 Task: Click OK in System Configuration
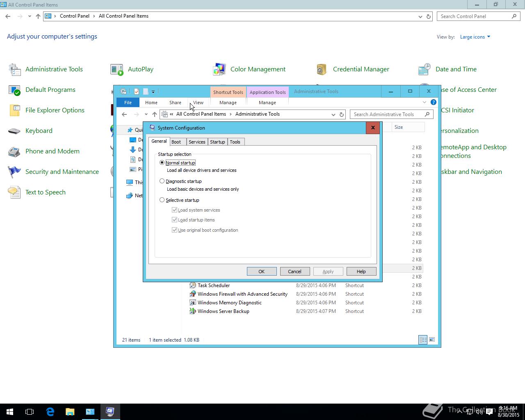click(x=262, y=272)
